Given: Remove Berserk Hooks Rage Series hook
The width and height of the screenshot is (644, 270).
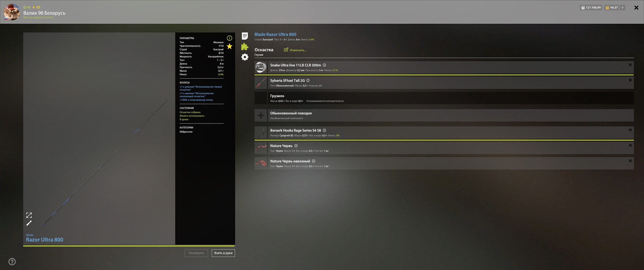Looking at the screenshot, I should [630, 130].
